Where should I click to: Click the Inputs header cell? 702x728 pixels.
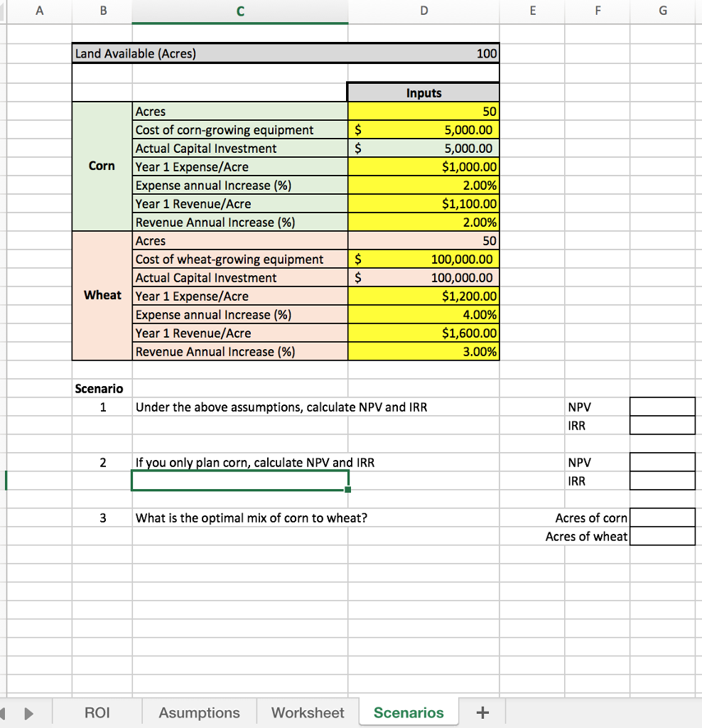pyautogui.click(x=423, y=92)
